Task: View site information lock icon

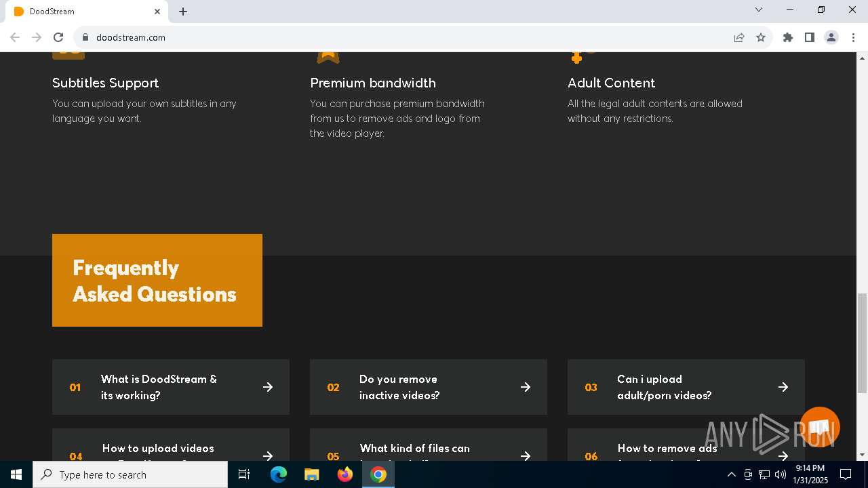Action: [x=85, y=37]
